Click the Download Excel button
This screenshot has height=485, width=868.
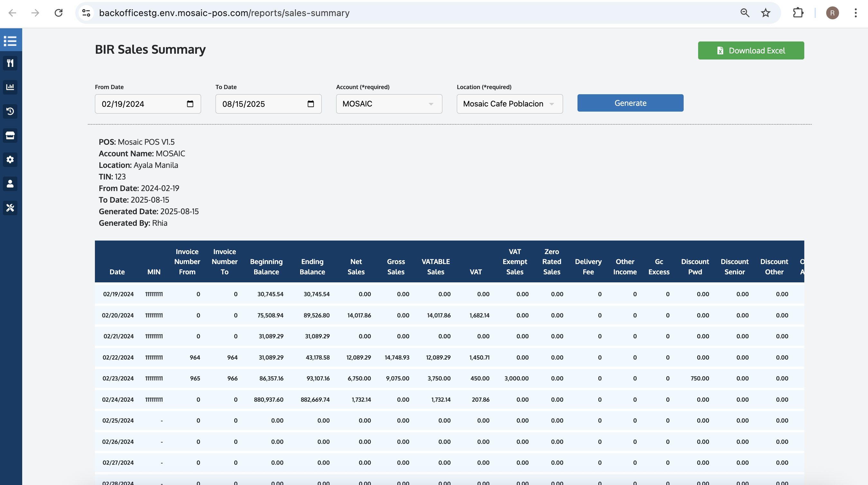click(751, 50)
